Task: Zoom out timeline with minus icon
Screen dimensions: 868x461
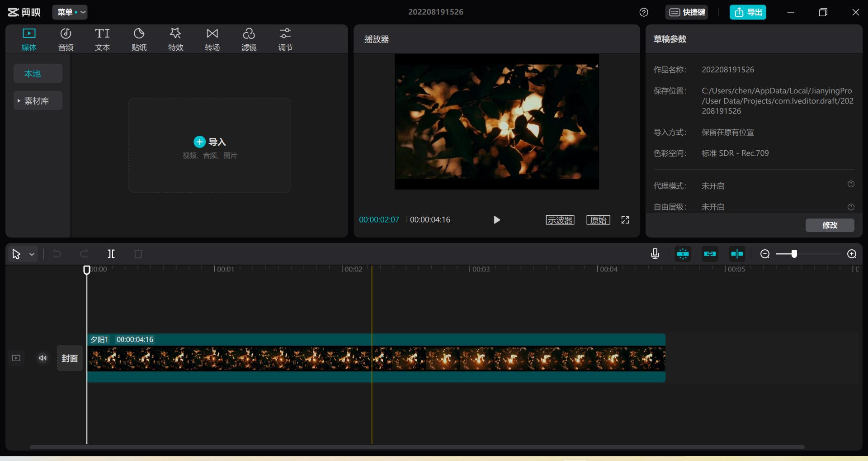Action: [765, 254]
